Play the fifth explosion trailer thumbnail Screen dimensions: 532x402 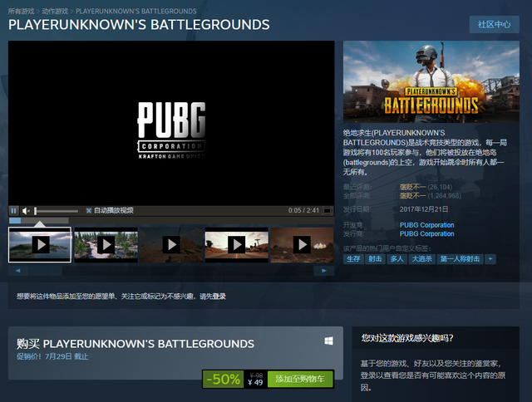(x=302, y=245)
